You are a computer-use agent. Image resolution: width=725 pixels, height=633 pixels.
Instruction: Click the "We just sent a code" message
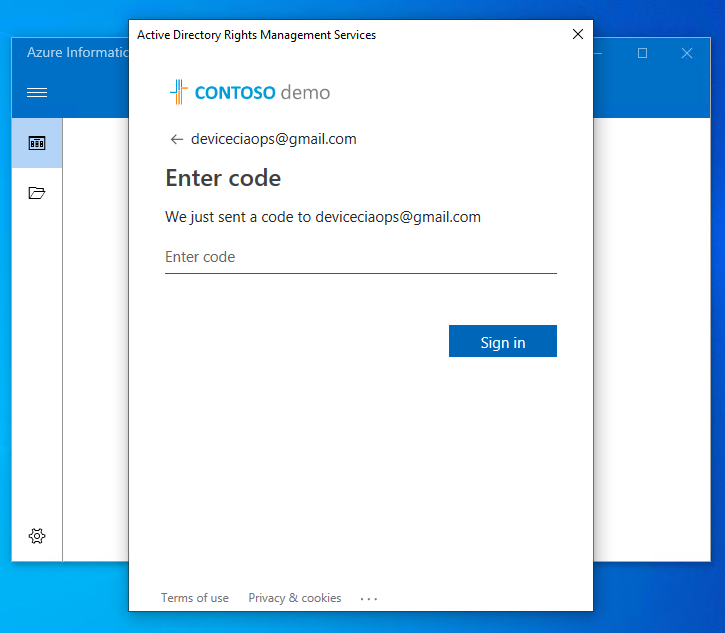click(323, 217)
